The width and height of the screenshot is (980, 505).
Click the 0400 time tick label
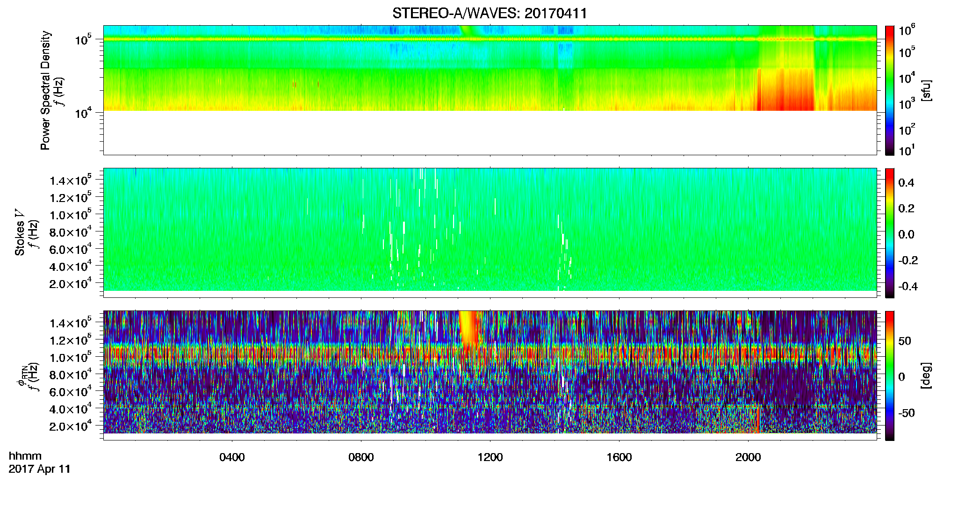(232, 457)
